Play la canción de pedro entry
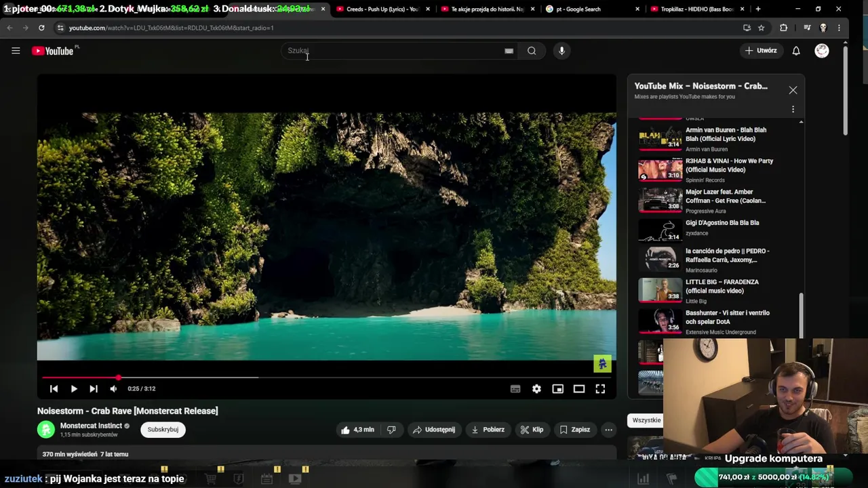868x488 pixels. pyautogui.click(x=717, y=260)
